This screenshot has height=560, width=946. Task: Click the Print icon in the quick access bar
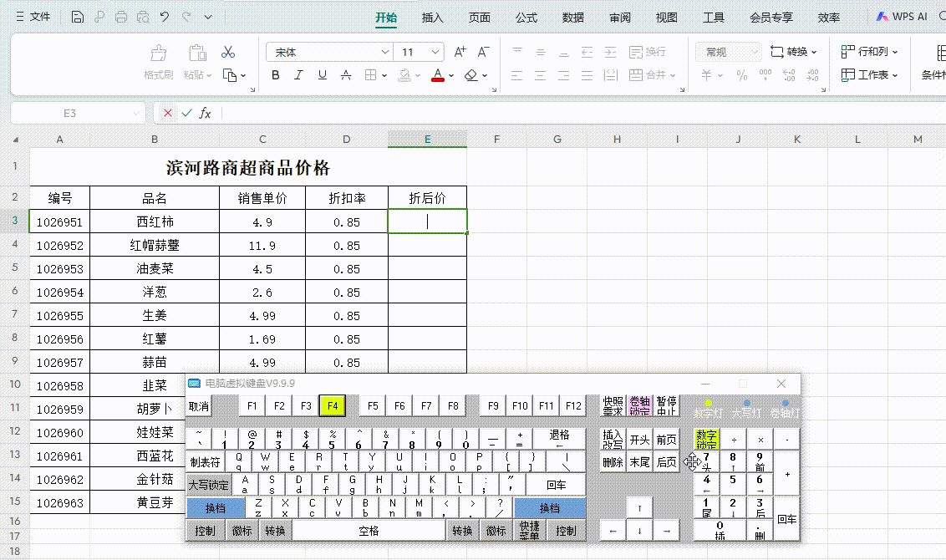[121, 17]
